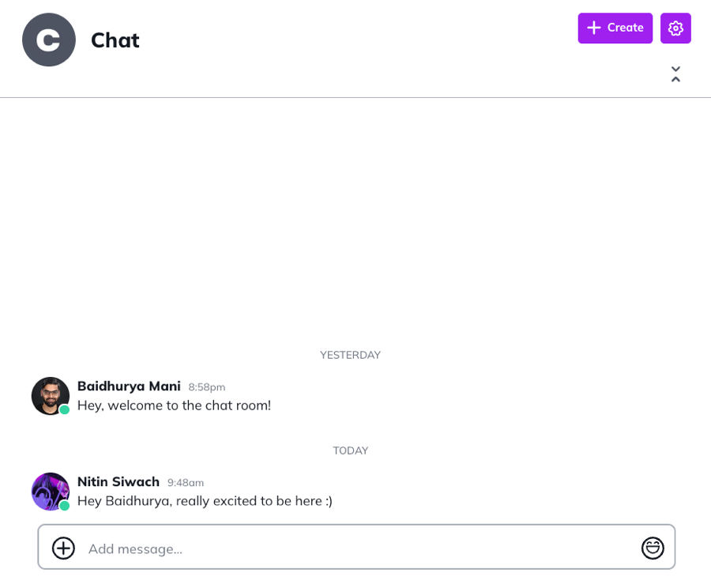This screenshot has width=711, height=588.
Task: Click the Add message input field
Action: click(x=355, y=548)
